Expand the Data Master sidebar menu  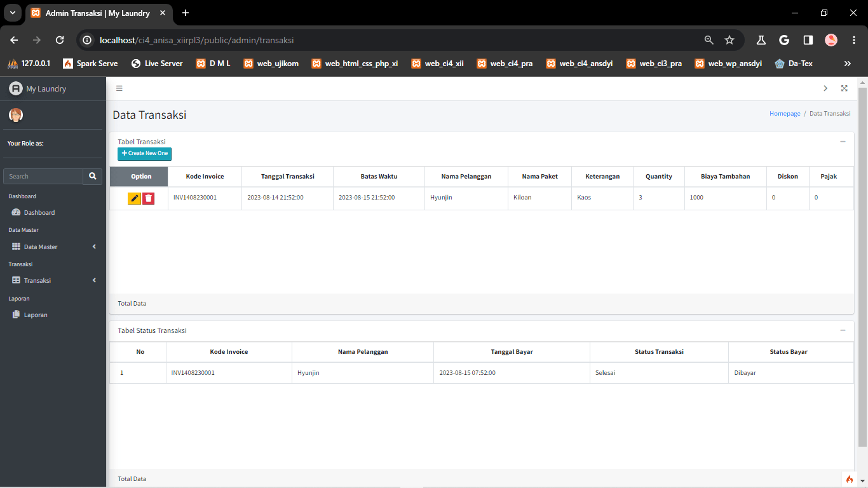[53, 247]
